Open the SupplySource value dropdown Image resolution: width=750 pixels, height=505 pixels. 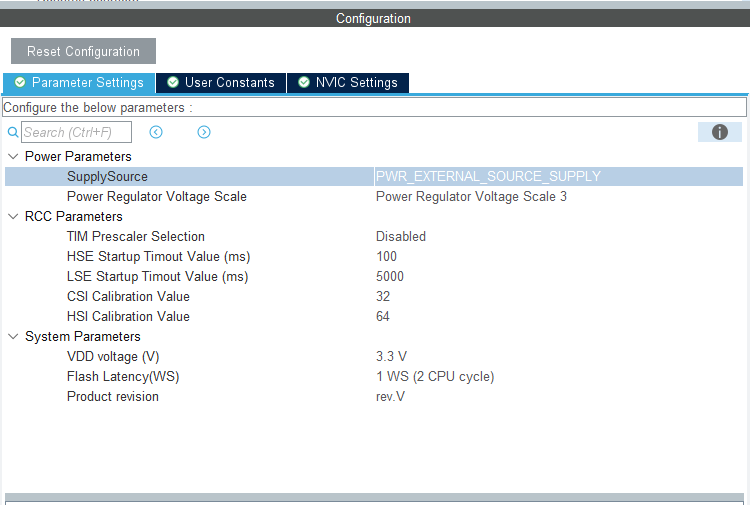coord(557,177)
